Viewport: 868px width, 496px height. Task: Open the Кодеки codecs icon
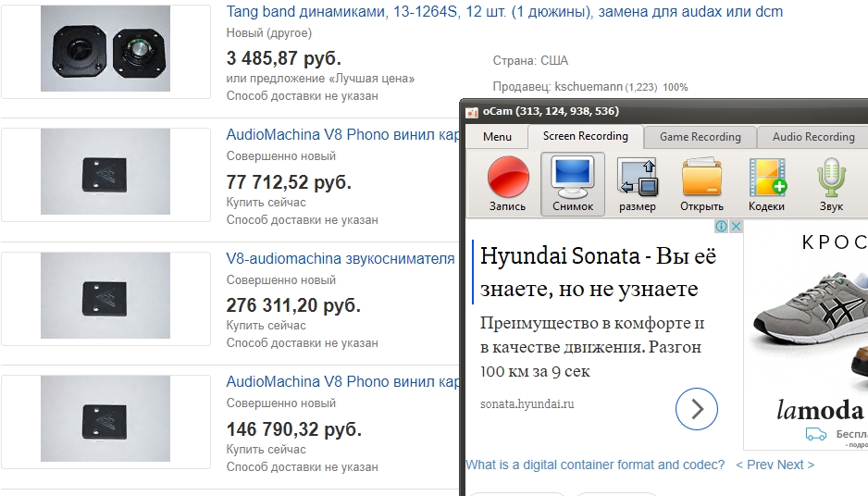(766, 183)
